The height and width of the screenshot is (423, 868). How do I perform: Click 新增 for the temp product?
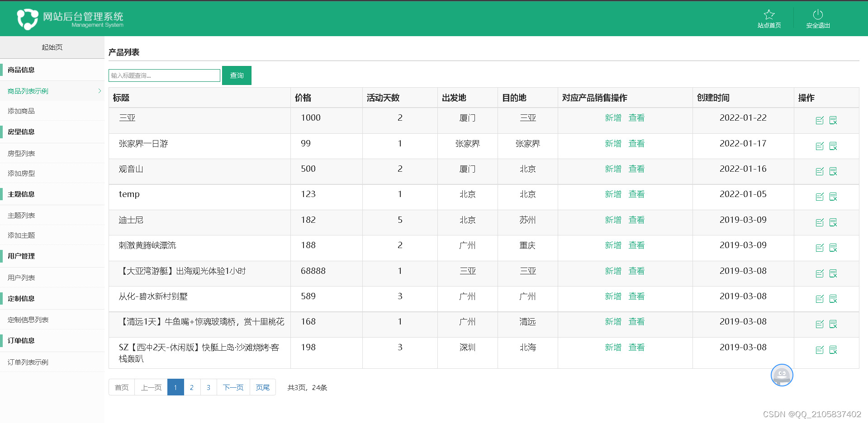613,194
